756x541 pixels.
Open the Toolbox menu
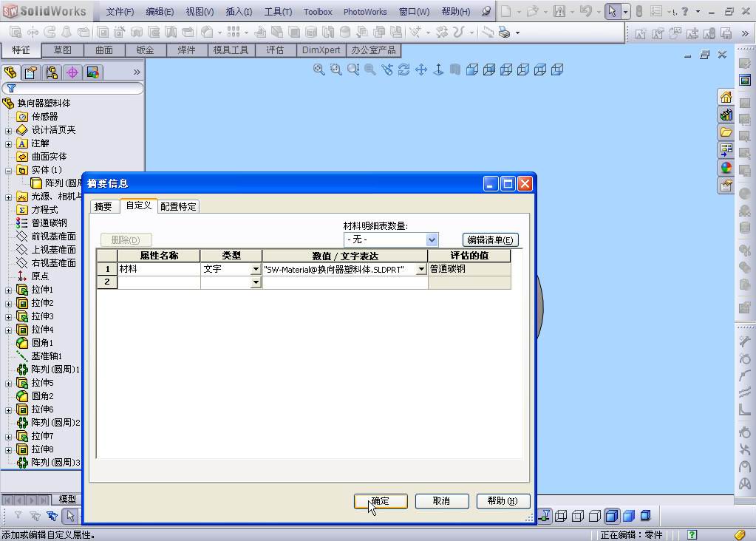[x=318, y=12]
